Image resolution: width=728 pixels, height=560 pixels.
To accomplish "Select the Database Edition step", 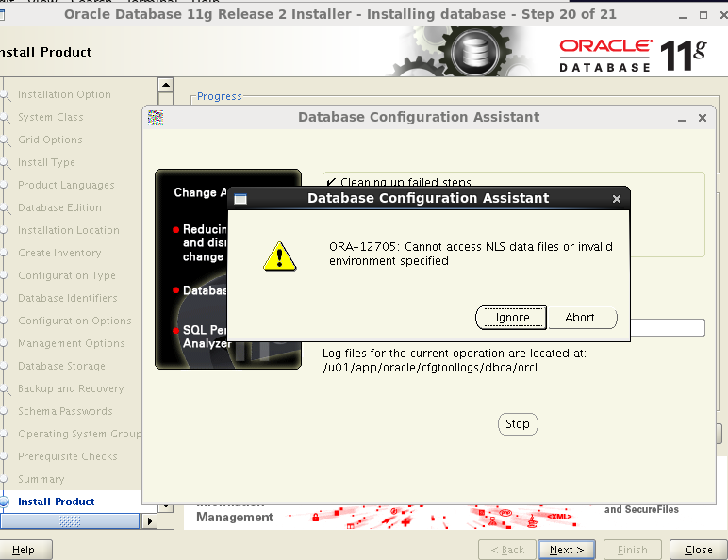I will [x=59, y=207].
